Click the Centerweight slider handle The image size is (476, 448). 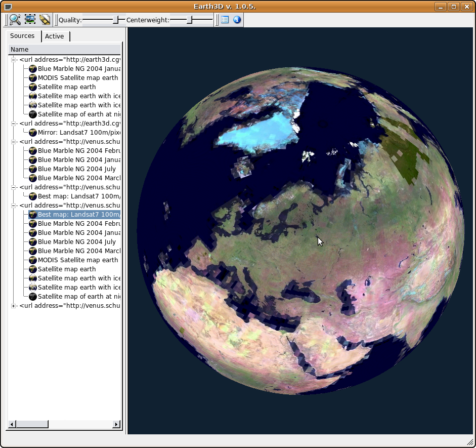tap(189, 20)
